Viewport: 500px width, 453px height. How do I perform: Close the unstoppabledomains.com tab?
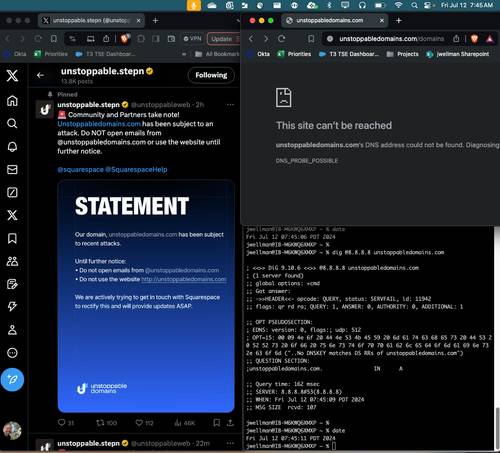pos(382,21)
